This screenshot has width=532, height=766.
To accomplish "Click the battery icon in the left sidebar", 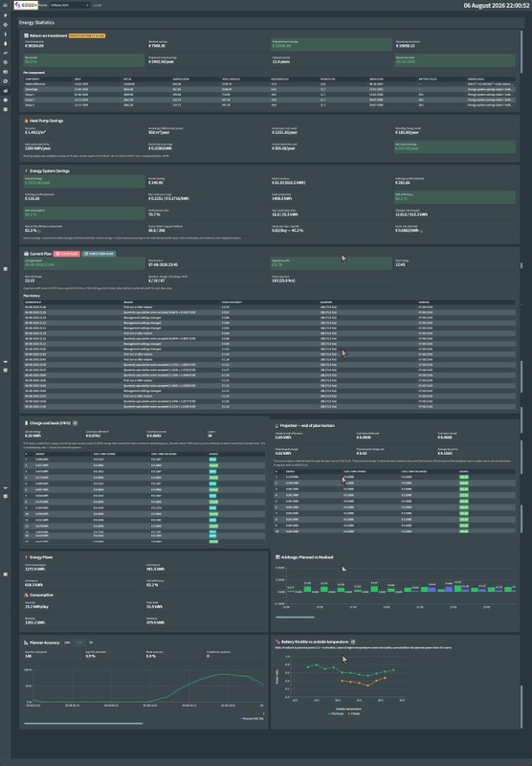I will (x=6, y=43).
